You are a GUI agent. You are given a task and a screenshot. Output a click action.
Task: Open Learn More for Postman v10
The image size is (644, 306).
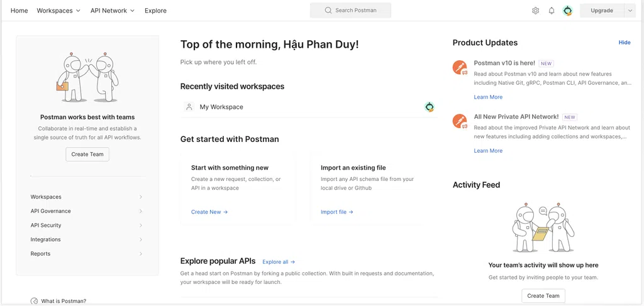point(488,97)
